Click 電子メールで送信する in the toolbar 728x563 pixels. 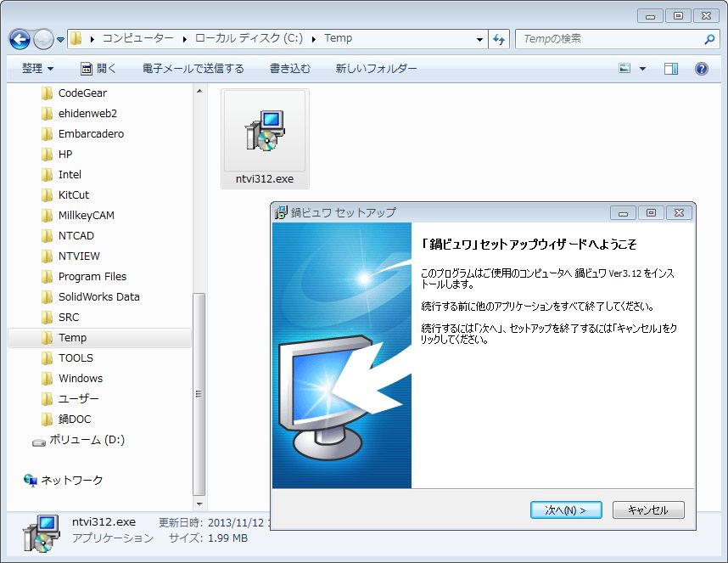(193, 69)
